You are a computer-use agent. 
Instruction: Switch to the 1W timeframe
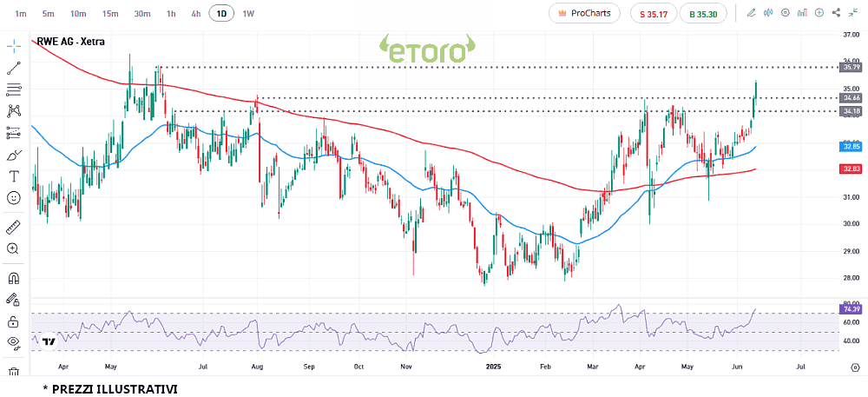(248, 14)
